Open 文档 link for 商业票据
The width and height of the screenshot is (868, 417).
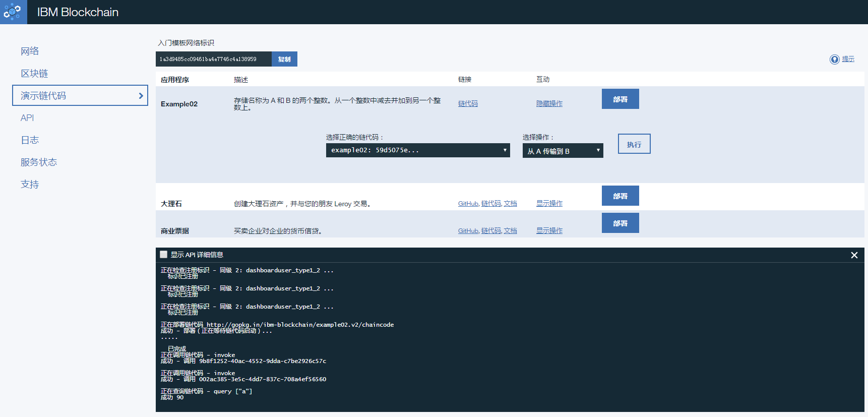pos(510,230)
